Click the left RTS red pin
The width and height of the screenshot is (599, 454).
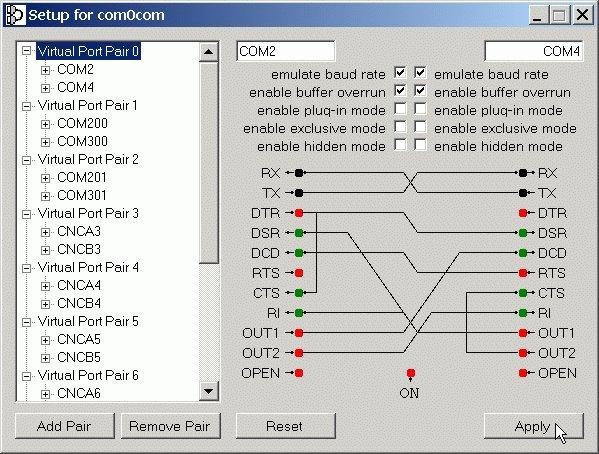pos(299,273)
